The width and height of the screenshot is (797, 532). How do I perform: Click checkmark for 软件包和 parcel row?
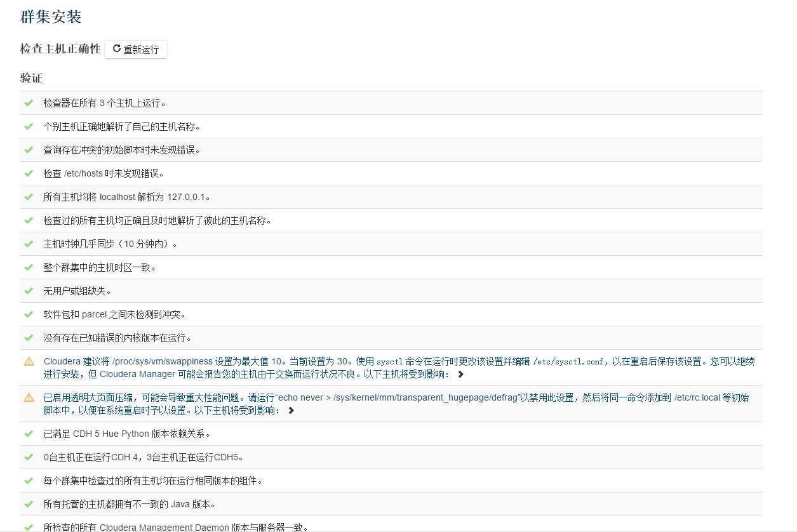29,314
